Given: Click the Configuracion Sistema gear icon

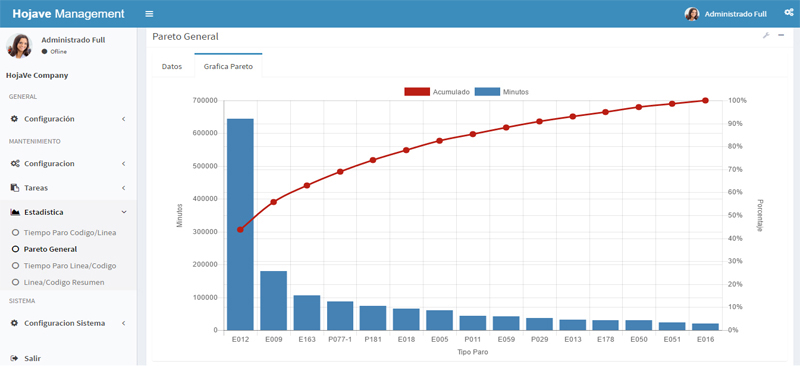Looking at the screenshot, I should [14, 323].
